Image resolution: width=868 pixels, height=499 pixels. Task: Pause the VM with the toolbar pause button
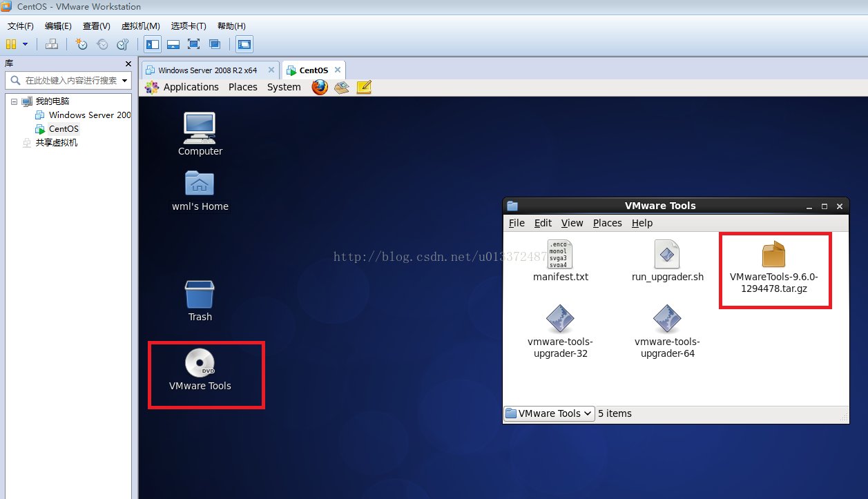(11, 44)
